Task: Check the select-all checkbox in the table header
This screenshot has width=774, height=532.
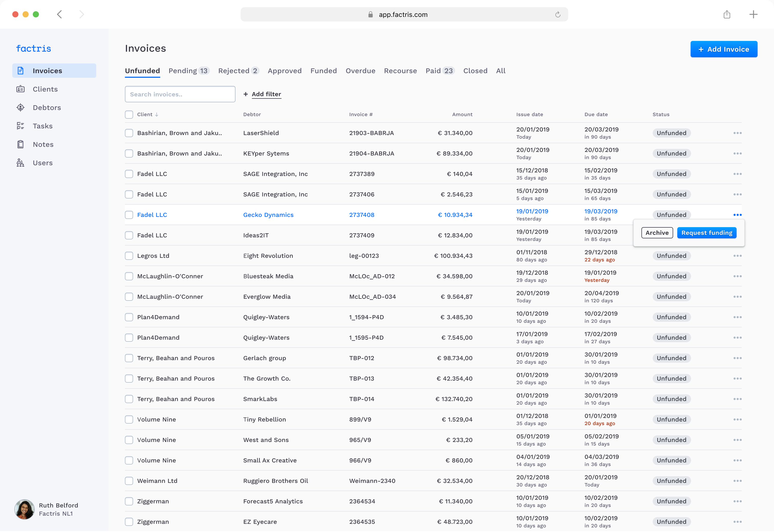Action: [129, 114]
